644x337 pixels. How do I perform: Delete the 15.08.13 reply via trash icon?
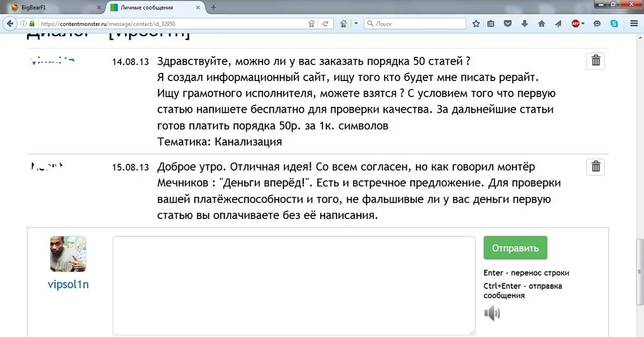[595, 166]
